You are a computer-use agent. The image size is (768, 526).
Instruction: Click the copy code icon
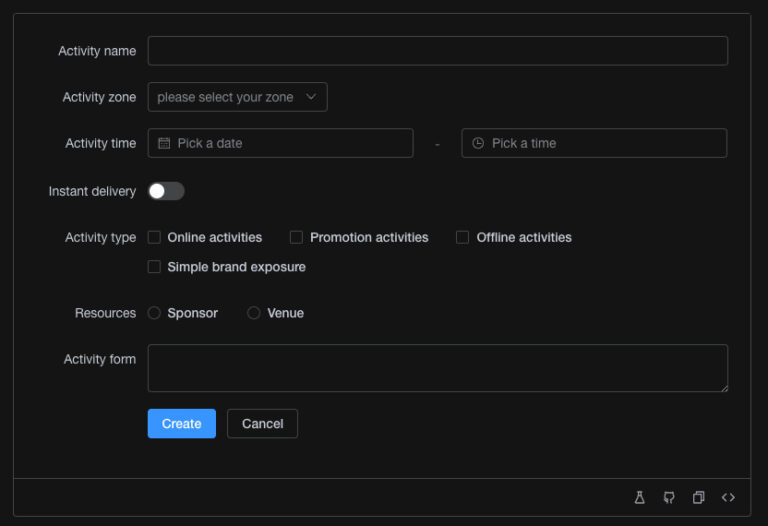pyautogui.click(x=699, y=497)
